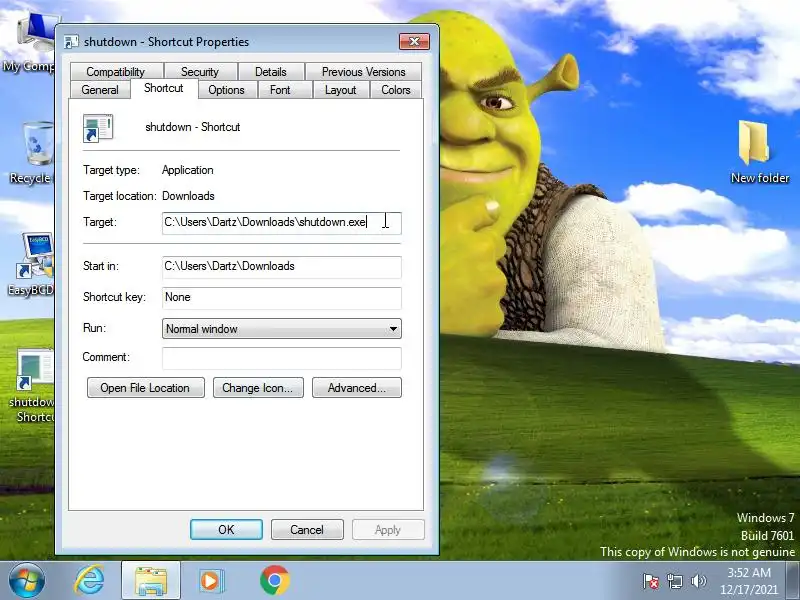This screenshot has height=600, width=800.
Task: Click the Change Icon button
Action: [258, 388]
